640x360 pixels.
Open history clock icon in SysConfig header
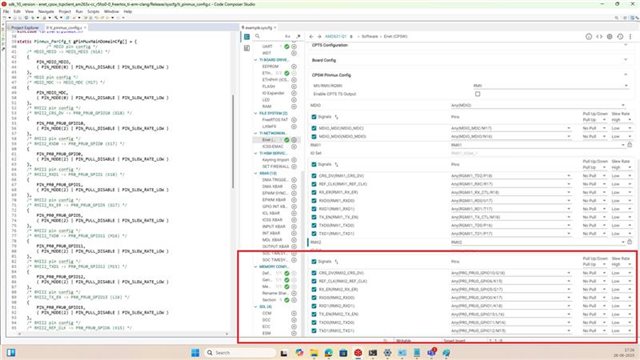pyautogui.click(x=620, y=36)
